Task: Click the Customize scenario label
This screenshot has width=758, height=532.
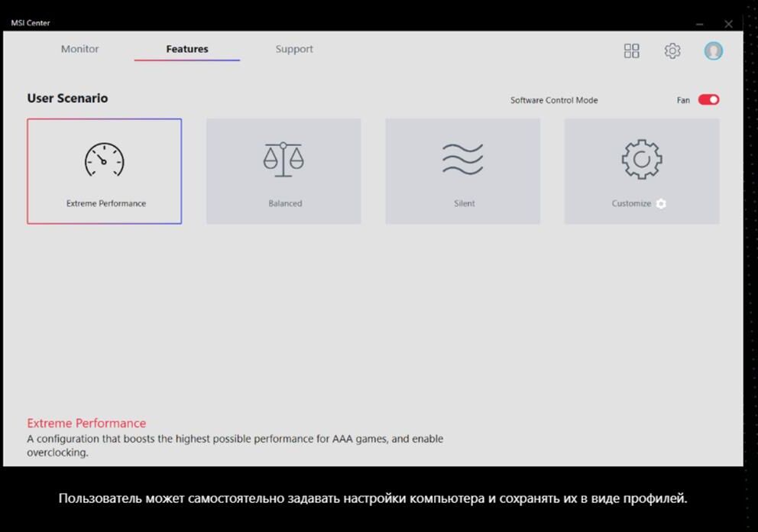Action: click(631, 203)
